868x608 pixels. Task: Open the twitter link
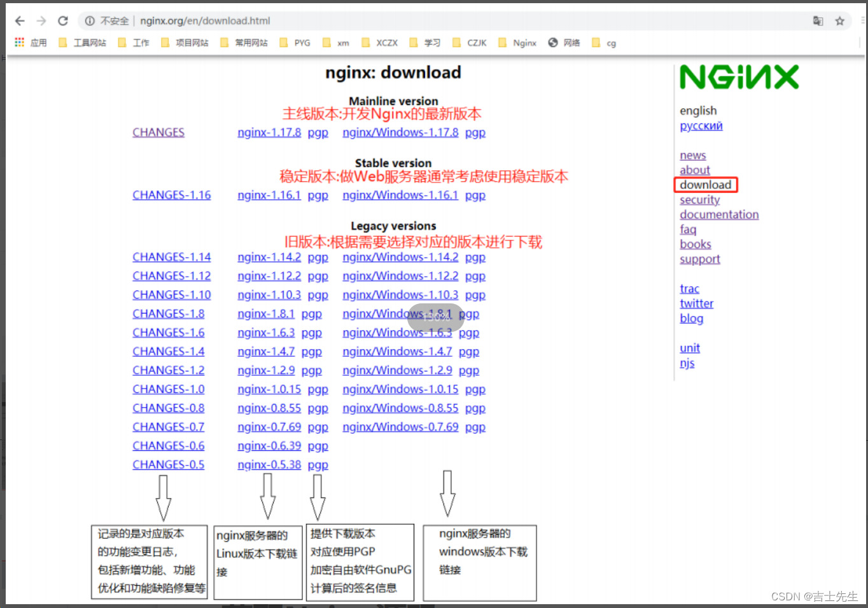tap(697, 303)
